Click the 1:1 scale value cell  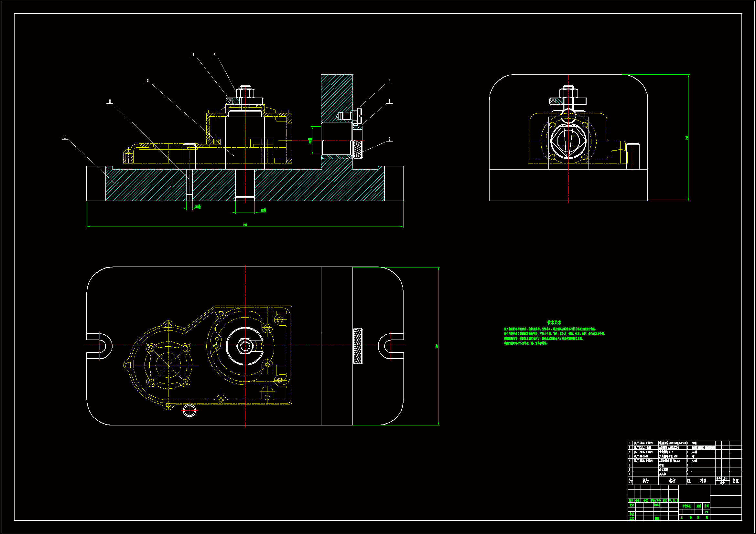pyautogui.click(x=706, y=512)
